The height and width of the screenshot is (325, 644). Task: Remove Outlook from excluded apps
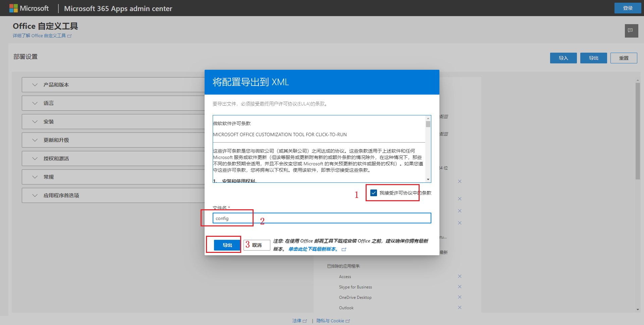coord(460,308)
